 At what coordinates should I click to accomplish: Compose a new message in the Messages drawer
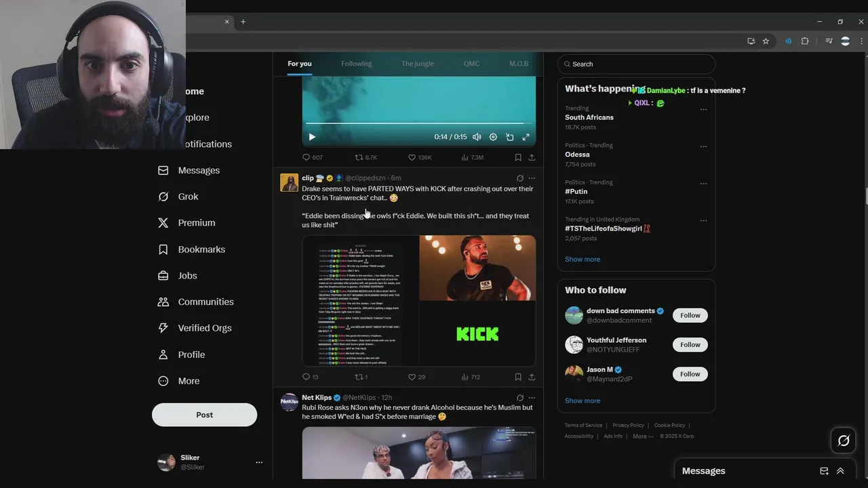[824, 471]
